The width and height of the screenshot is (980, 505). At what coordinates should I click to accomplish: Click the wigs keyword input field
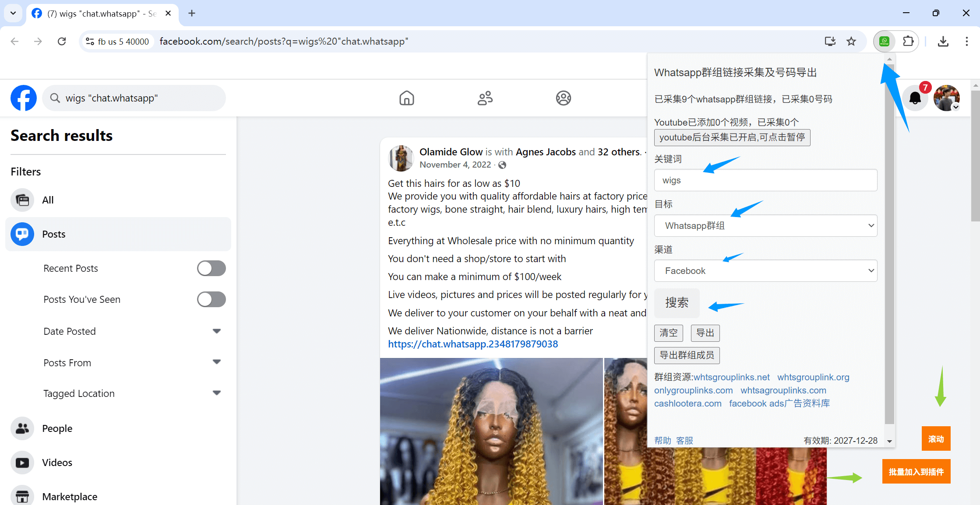(765, 180)
